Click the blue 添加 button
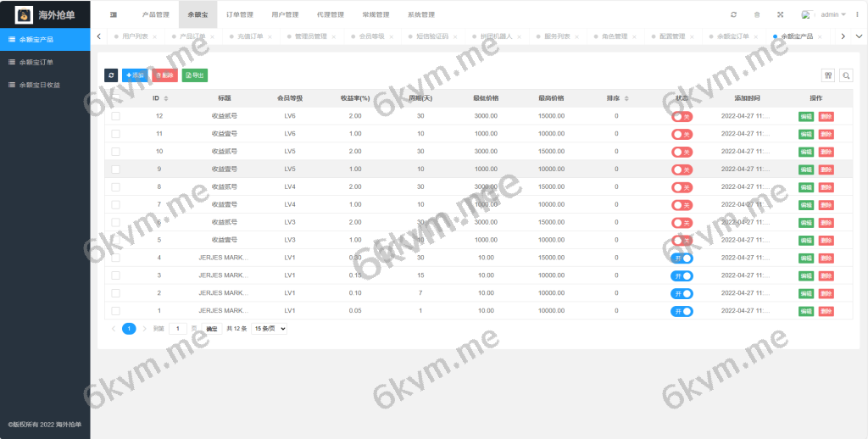 click(134, 75)
